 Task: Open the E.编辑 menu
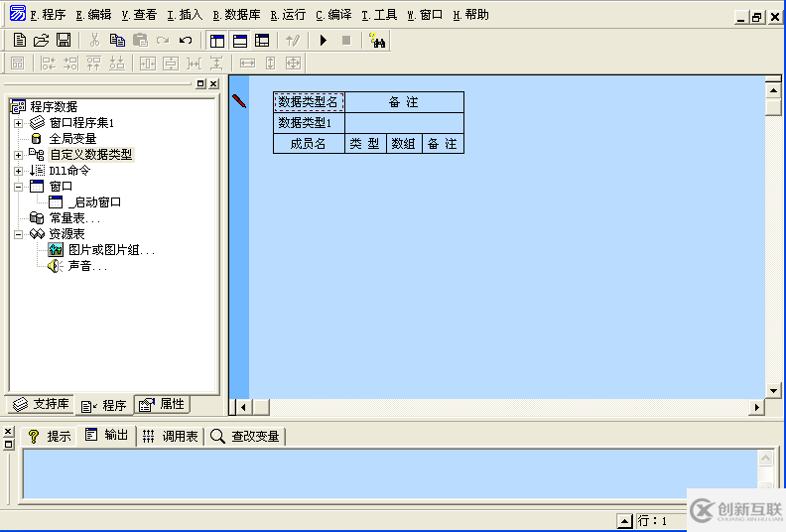[93, 15]
